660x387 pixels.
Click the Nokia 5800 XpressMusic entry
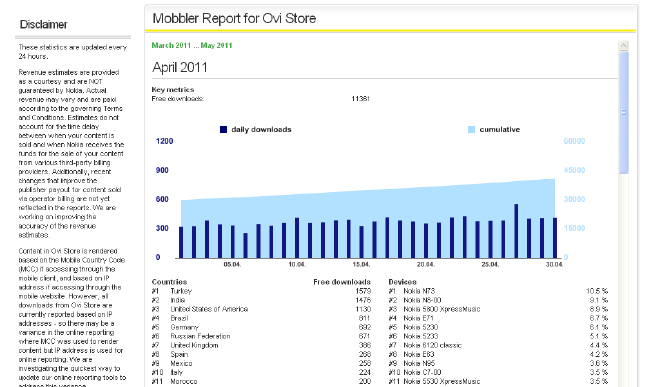click(x=442, y=309)
